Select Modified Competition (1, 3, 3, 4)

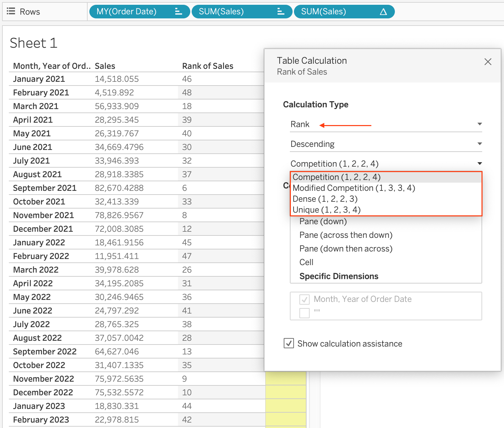coord(354,188)
